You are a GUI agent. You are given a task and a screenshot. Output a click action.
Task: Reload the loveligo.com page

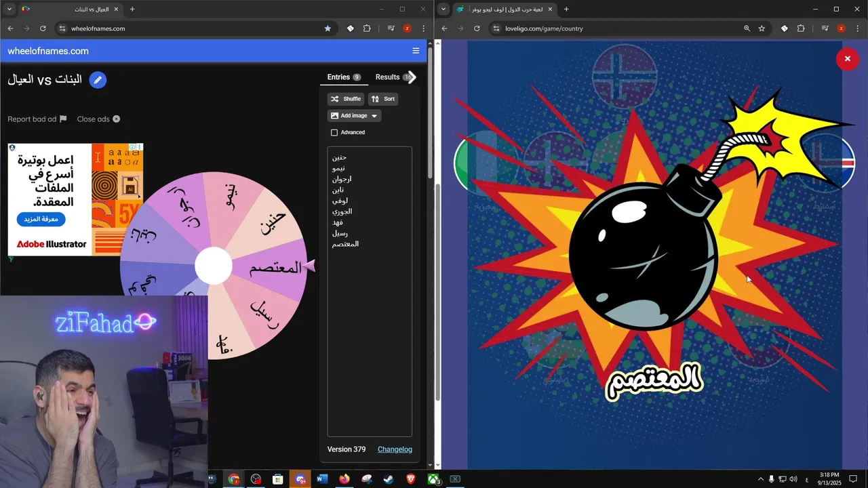477,28
